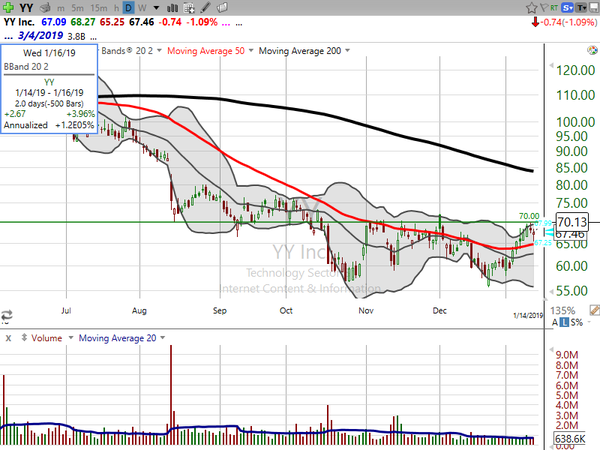
Task: Click the Moving Average 50 label
Action: [x=206, y=51]
